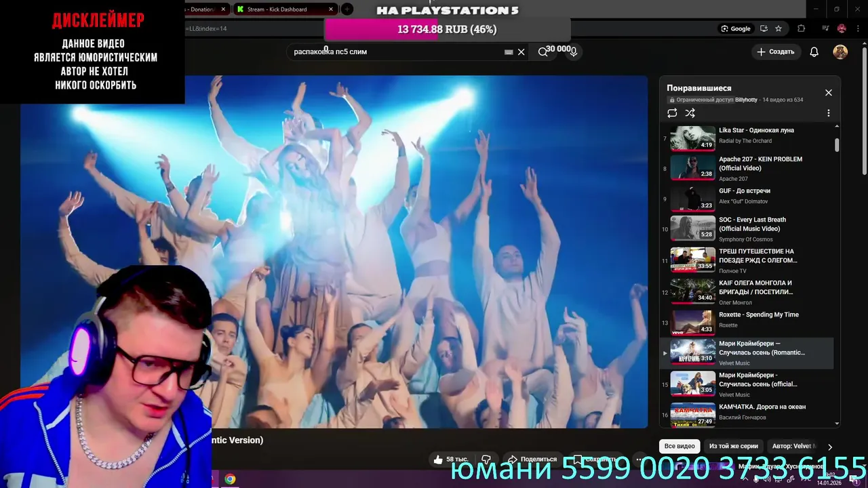
Task: Select the Автор: Velvet chip
Action: 793,446
